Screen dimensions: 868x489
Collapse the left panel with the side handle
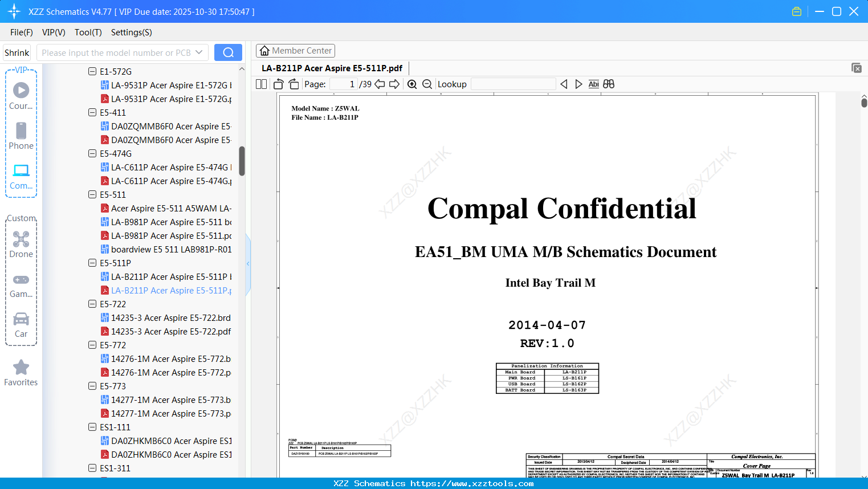248,263
